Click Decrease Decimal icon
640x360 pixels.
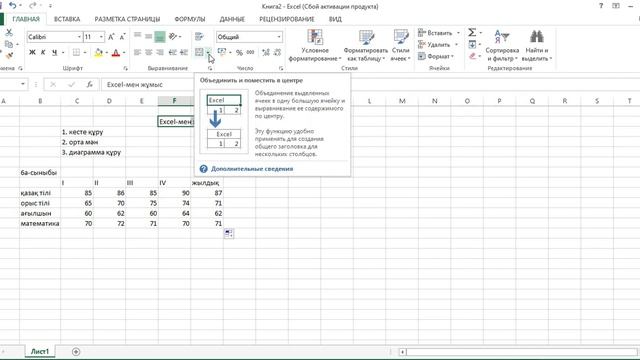[277, 52]
